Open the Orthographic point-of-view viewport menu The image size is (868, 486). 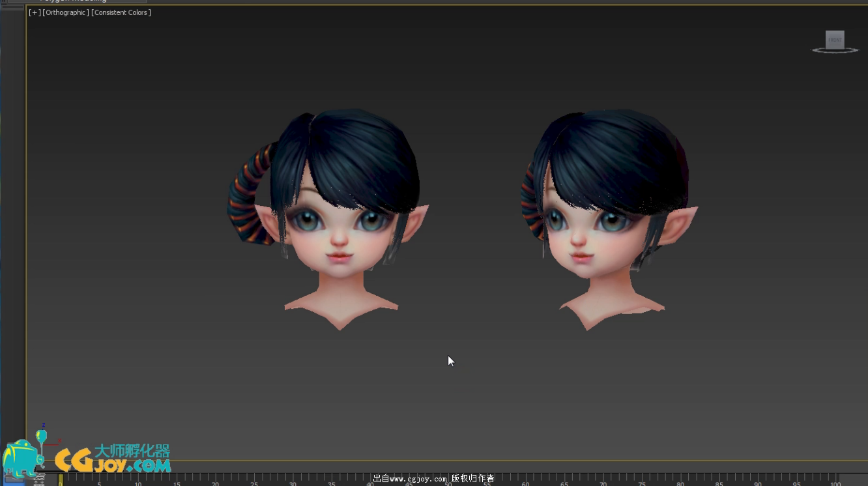coord(66,12)
